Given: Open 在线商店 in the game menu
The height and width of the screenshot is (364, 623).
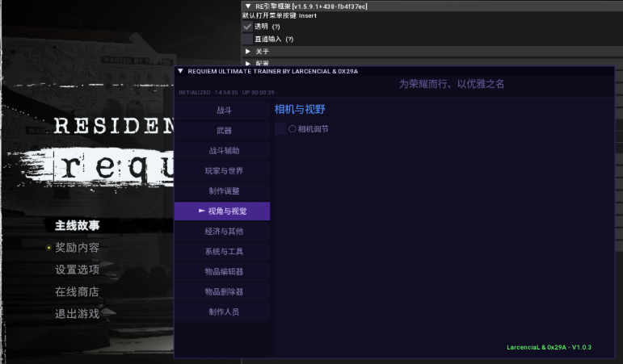Looking at the screenshot, I should coord(77,291).
